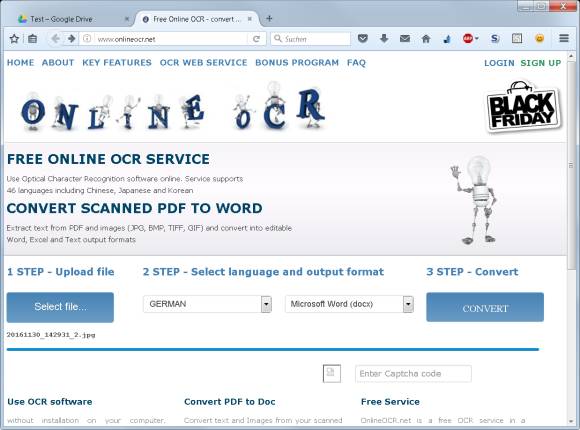Click the site info icon in address bar
Image resolution: width=580 pixels, height=430 pixels.
[87, 38]
